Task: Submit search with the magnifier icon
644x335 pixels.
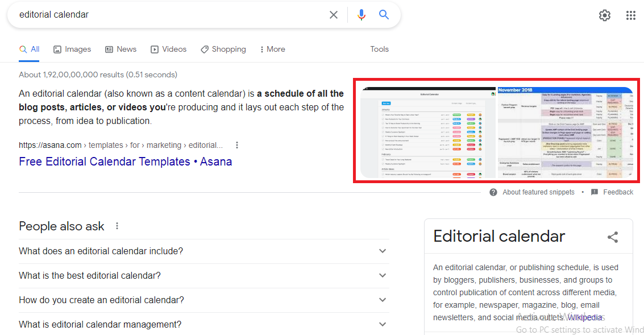Action: (384, 15)
